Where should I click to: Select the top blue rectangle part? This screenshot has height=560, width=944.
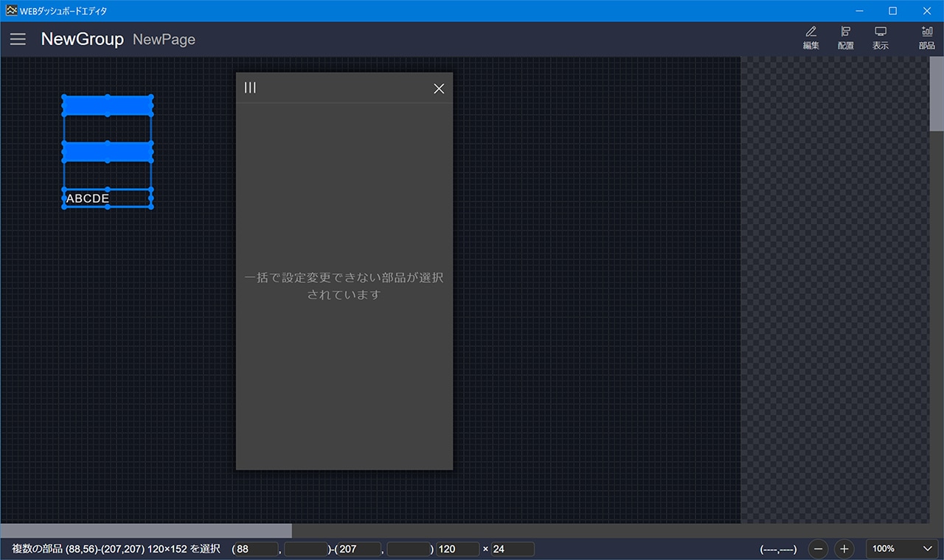107,106
